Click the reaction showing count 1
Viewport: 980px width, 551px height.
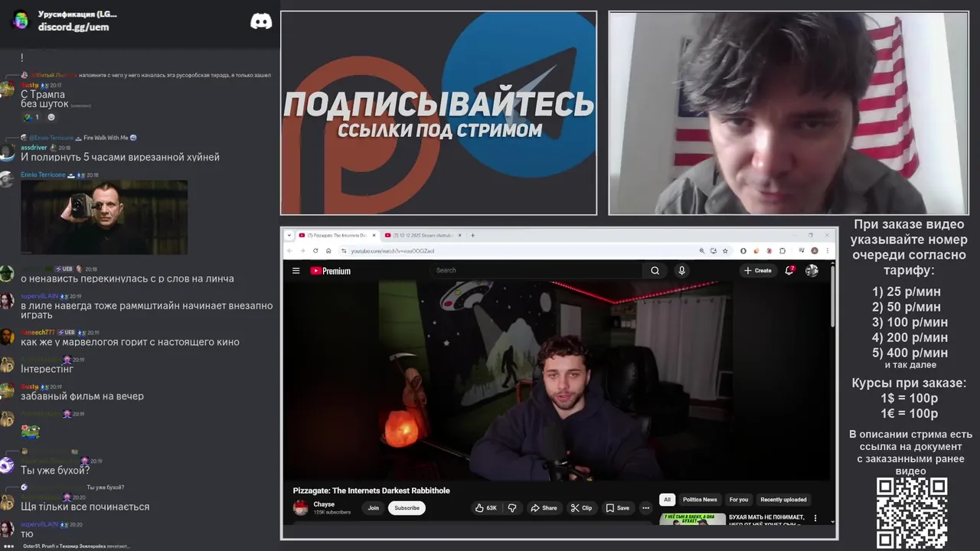pos(31,117)
